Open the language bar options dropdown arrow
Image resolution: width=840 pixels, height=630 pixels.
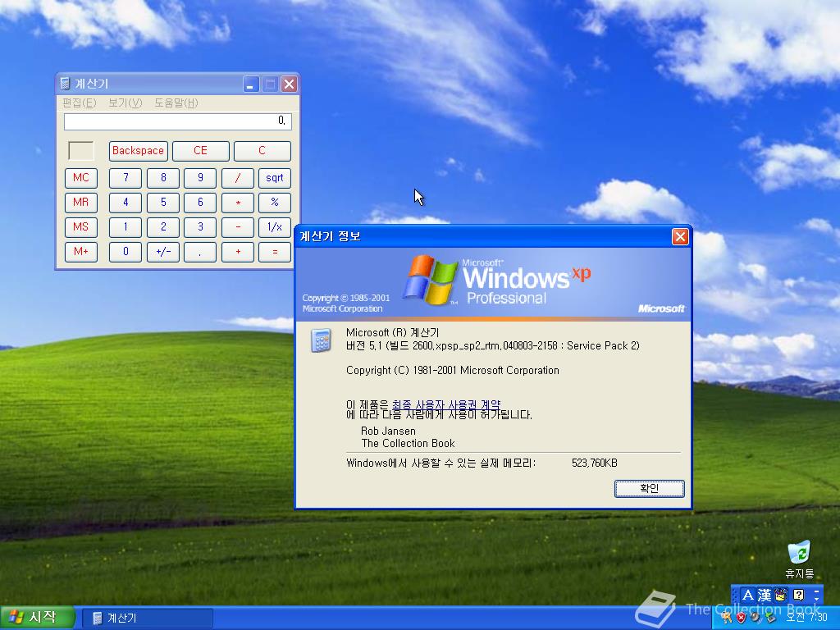click(816, 598)
